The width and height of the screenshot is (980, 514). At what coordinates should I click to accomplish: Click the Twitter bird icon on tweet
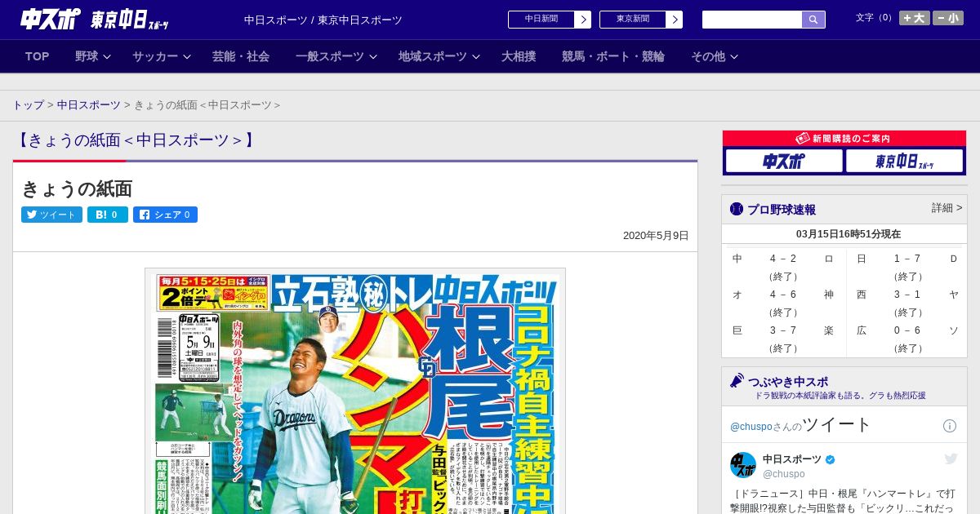click(951, 459)
